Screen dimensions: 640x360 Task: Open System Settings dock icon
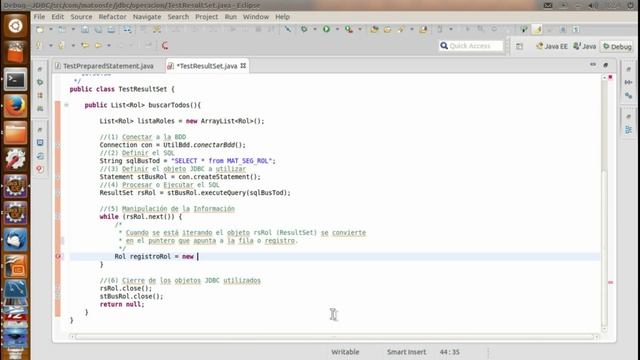click(15, 160)
